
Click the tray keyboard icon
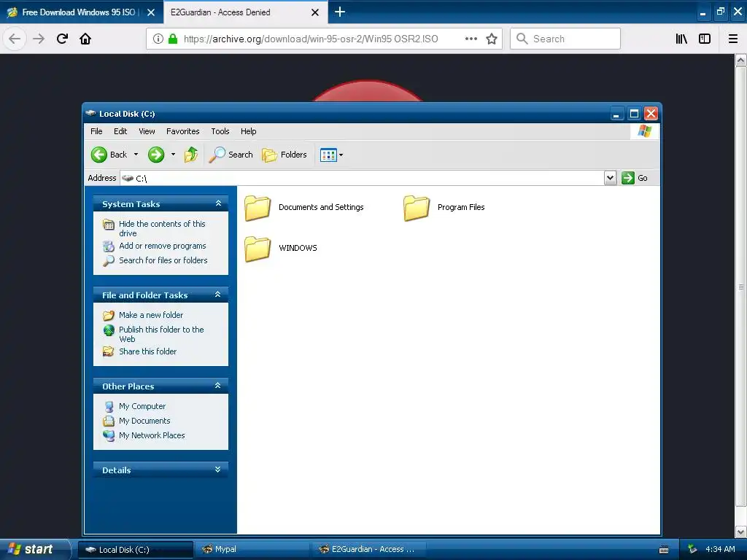coord(664,550)
